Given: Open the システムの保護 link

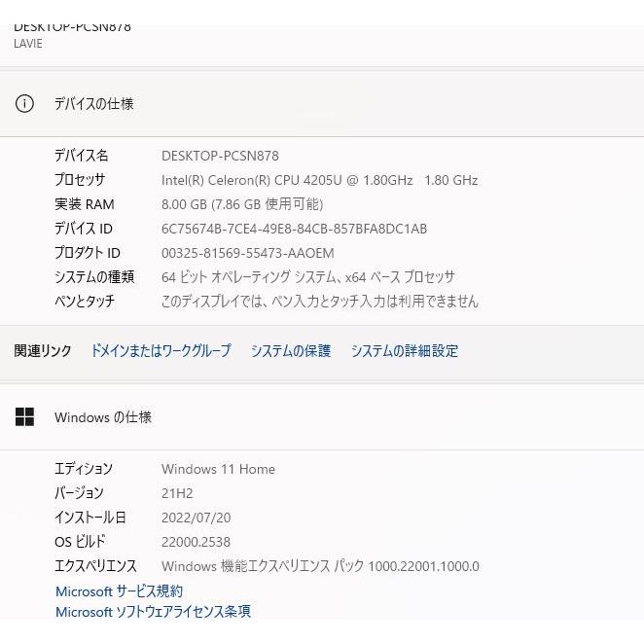Looking at the screenshot, I should (x=291, y=351).
